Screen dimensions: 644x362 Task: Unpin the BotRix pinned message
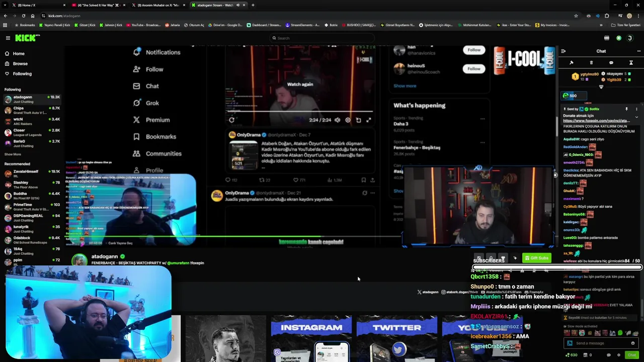pyautogui.click(x=626, y=109)
